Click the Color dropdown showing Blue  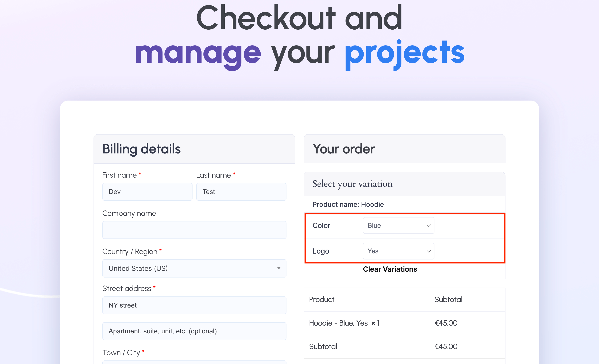click(x=398, y=225)
